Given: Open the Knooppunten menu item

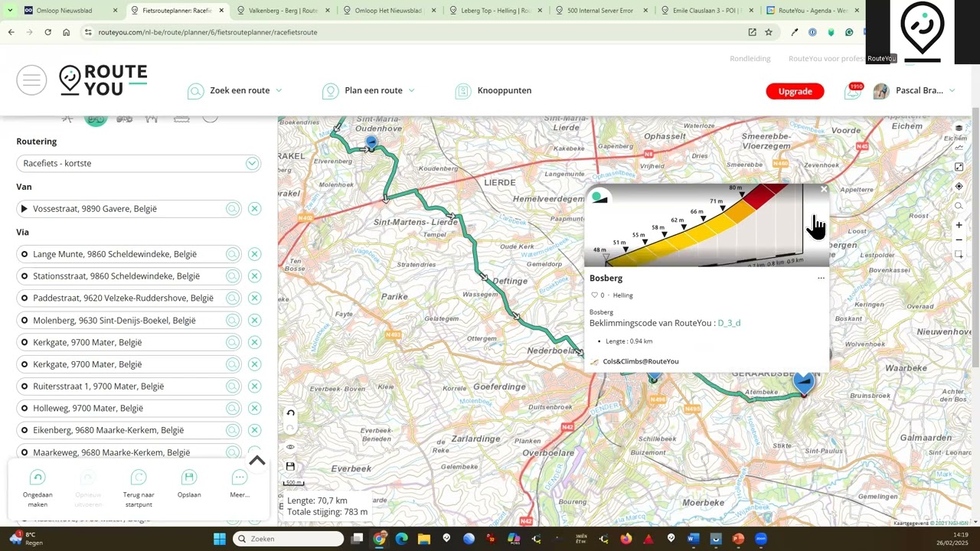Looking at the screenshot, I should pos(494,90).
